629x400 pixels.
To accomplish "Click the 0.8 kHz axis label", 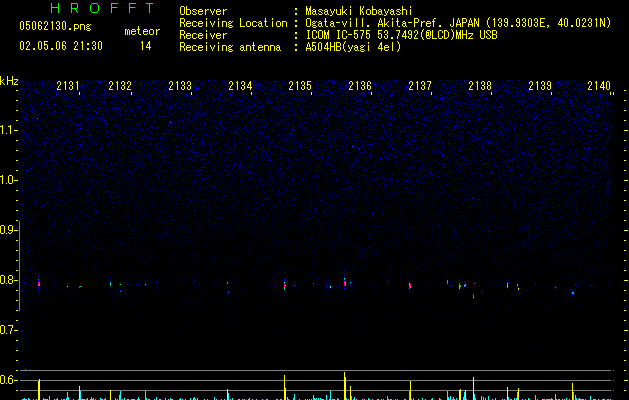I will [x=8, y=280].
